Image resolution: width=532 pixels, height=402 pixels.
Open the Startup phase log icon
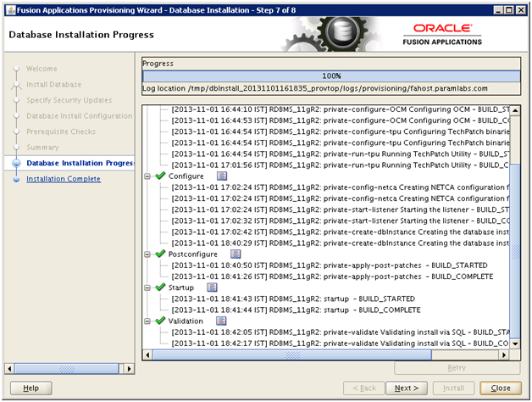coord(212,288)
